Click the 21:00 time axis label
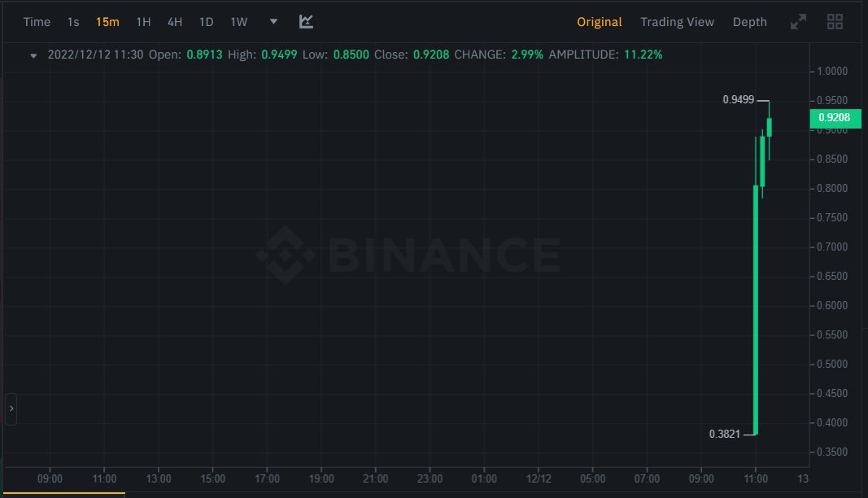 375,479
